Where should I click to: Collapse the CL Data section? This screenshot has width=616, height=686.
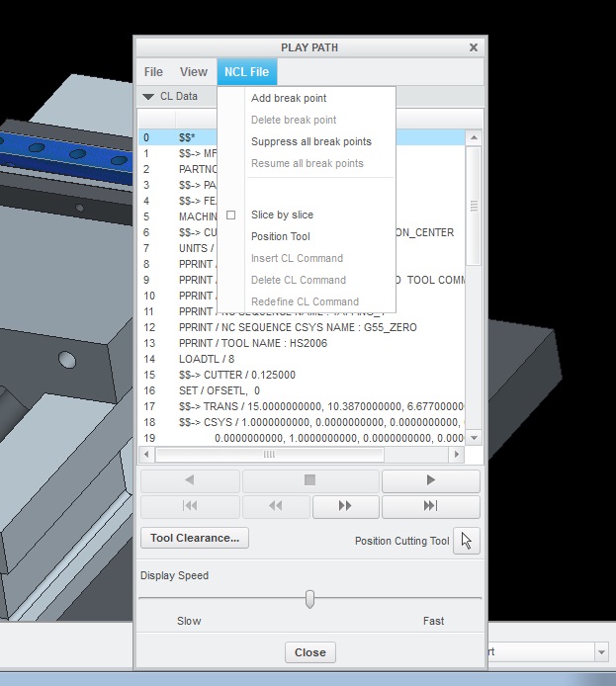coord(148,96)
